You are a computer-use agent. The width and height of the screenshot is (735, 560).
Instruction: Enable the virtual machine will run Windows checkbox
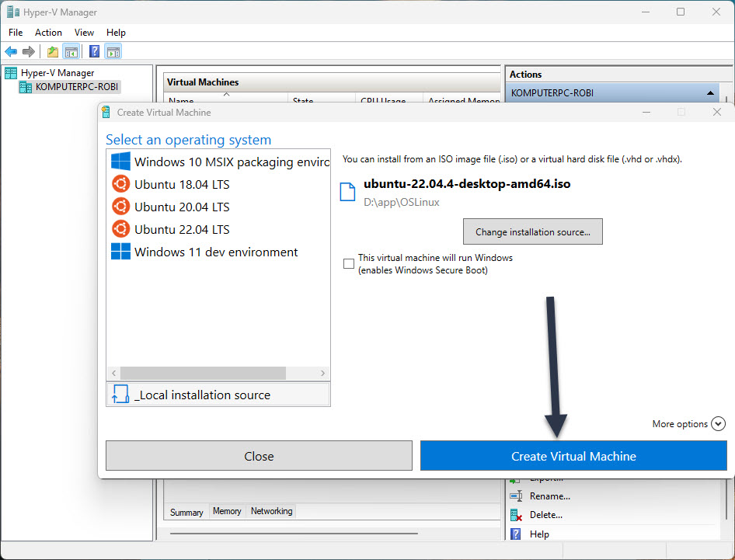coord(349,263)
